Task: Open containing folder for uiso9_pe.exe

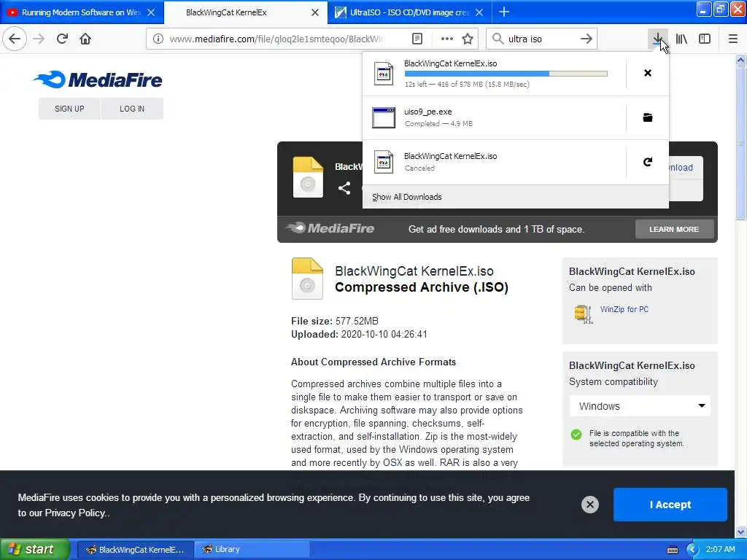Action: (x=648, y=117)
